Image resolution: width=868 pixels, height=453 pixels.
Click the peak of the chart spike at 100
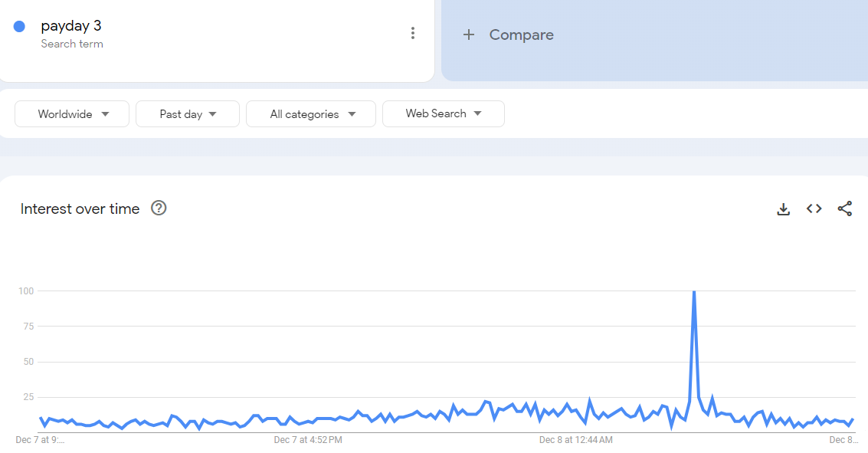coord(694,291)
